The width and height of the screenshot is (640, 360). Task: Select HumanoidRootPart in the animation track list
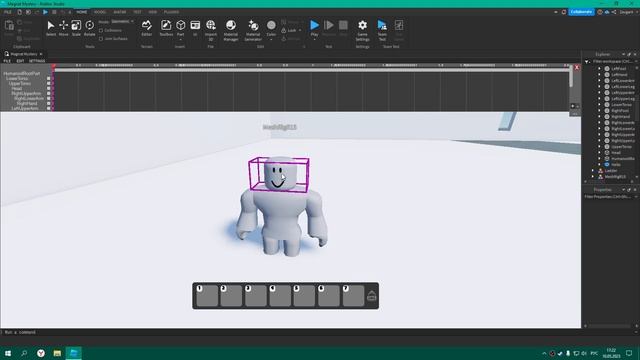[x=22, y=73]
